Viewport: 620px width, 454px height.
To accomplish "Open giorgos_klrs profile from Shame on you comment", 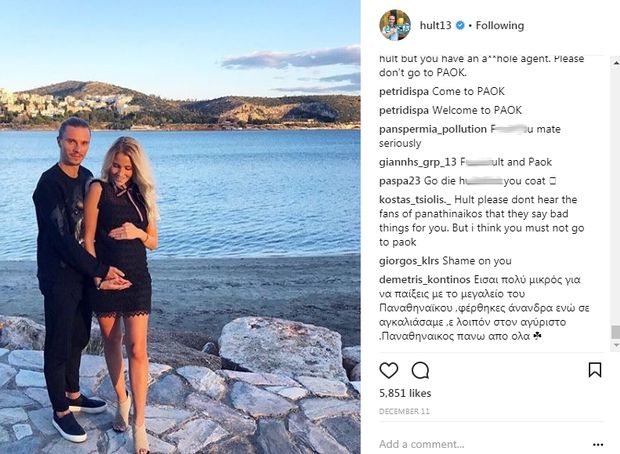I will (409, 261).
